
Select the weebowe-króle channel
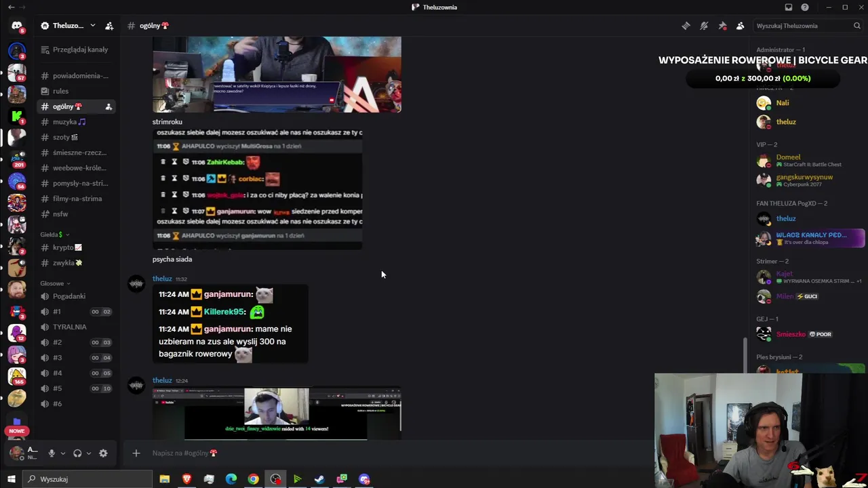point(76,168)
